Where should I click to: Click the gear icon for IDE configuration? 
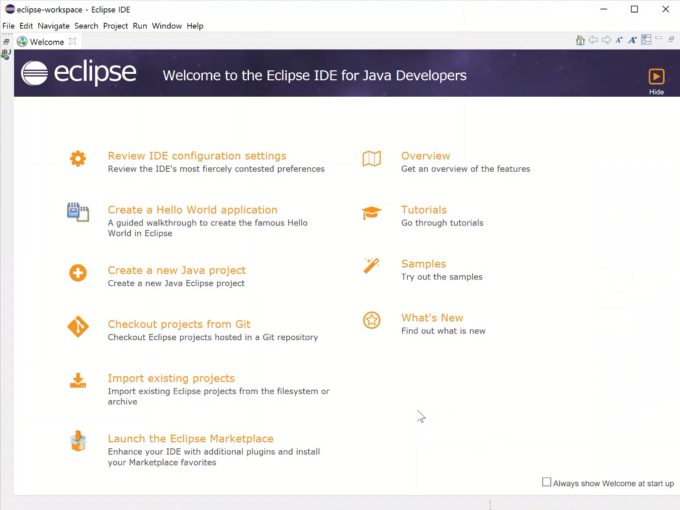point(78,159)
